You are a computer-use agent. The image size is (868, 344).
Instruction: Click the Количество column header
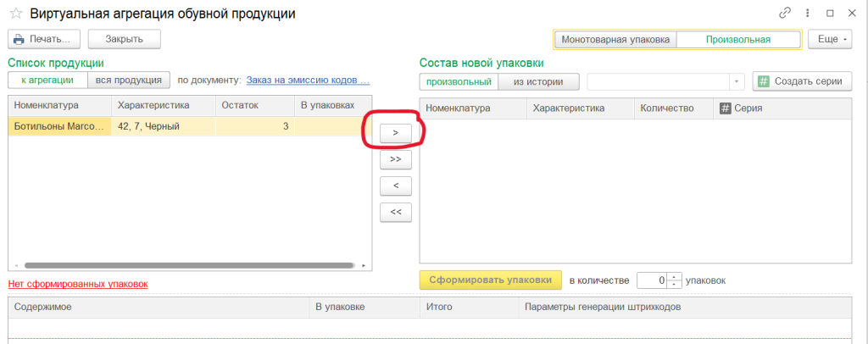[x=674, y=108]
